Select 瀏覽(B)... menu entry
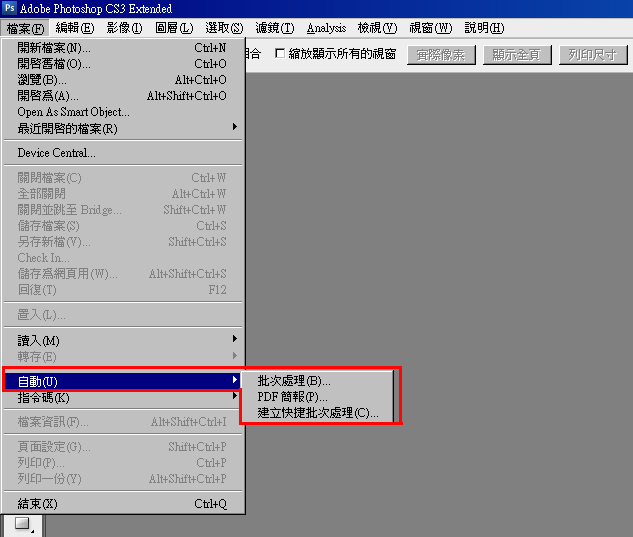The width and height of the screenshot is (633, 537). [124, 80]
